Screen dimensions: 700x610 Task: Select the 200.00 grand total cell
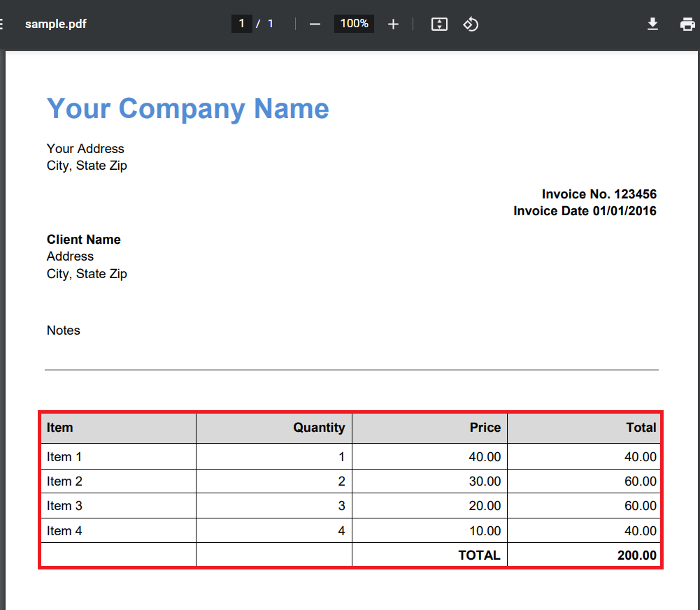pyautogui.click(x=583, y=555)
